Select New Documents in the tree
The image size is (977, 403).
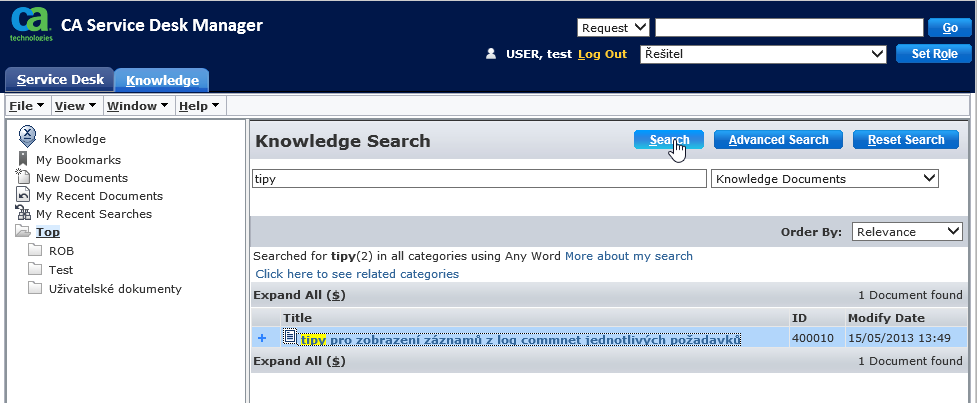click(x=82, y=178)
